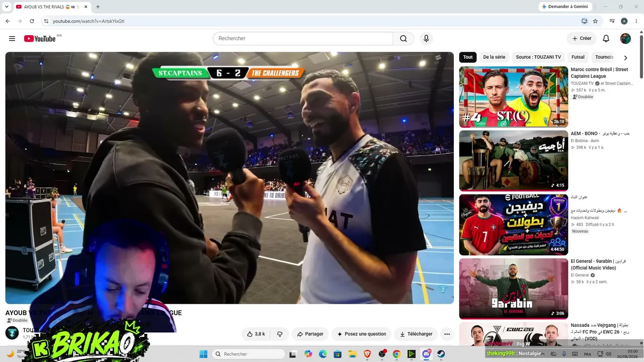The image size is (644, 362).
Task: Select the Source : TOUZANI TV chip
Action: click(538, 57)
